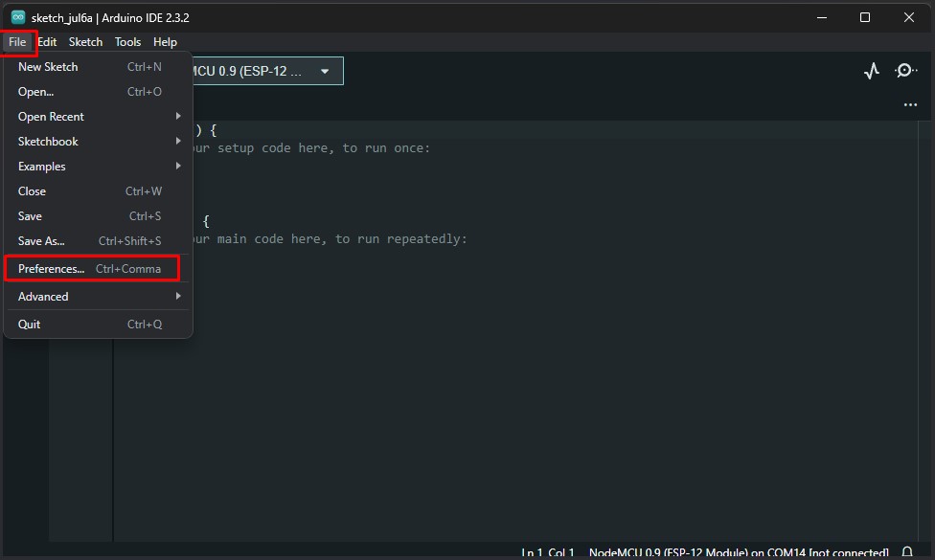Click the Ln 1, Col 1 indicator

(x=544, y=552)
